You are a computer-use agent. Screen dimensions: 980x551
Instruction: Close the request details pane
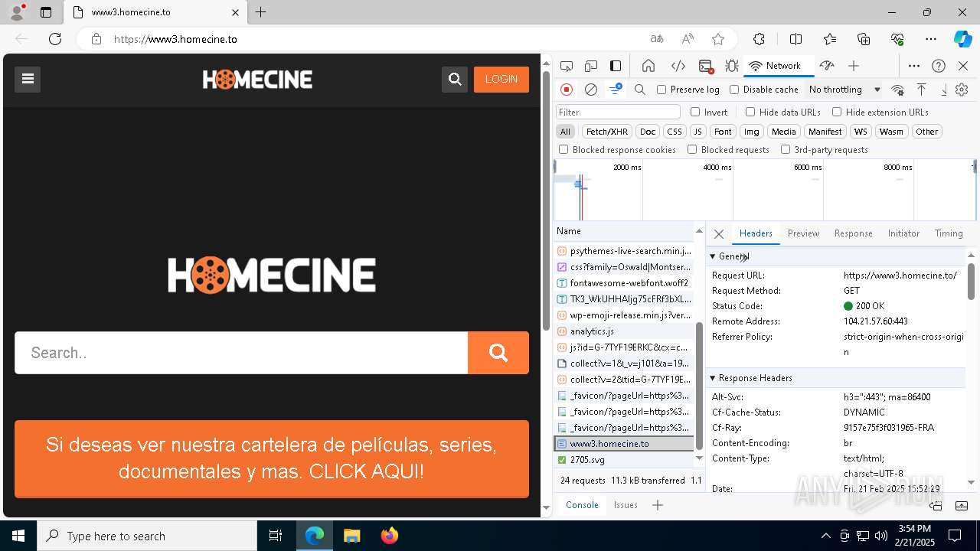718,234
